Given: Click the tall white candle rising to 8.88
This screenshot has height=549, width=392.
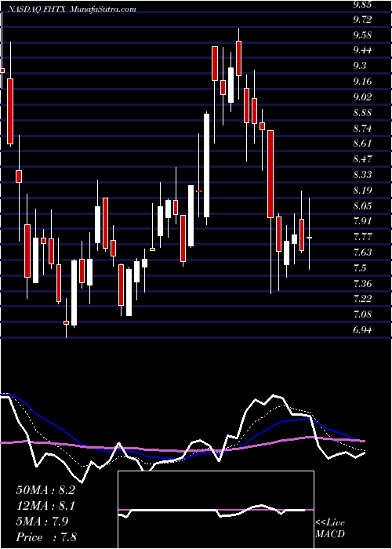Looking at the screenshot, I should [x=206, y=165].
